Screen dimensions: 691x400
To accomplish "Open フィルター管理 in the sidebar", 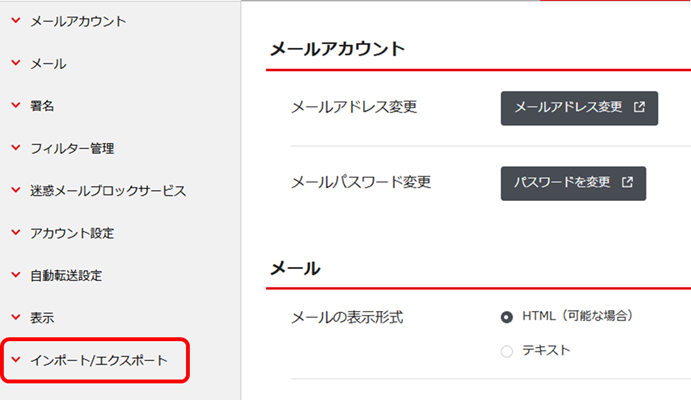I will 72,149.
